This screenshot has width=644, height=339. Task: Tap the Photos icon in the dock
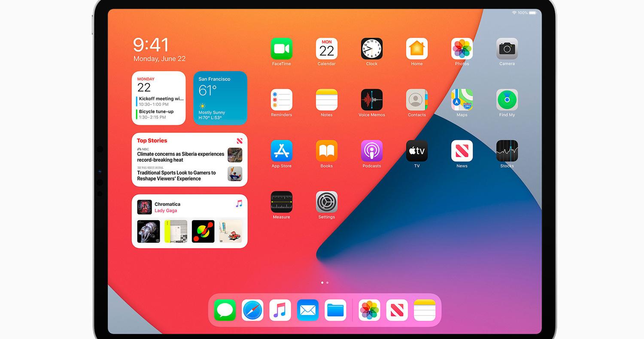click(369, 310)
